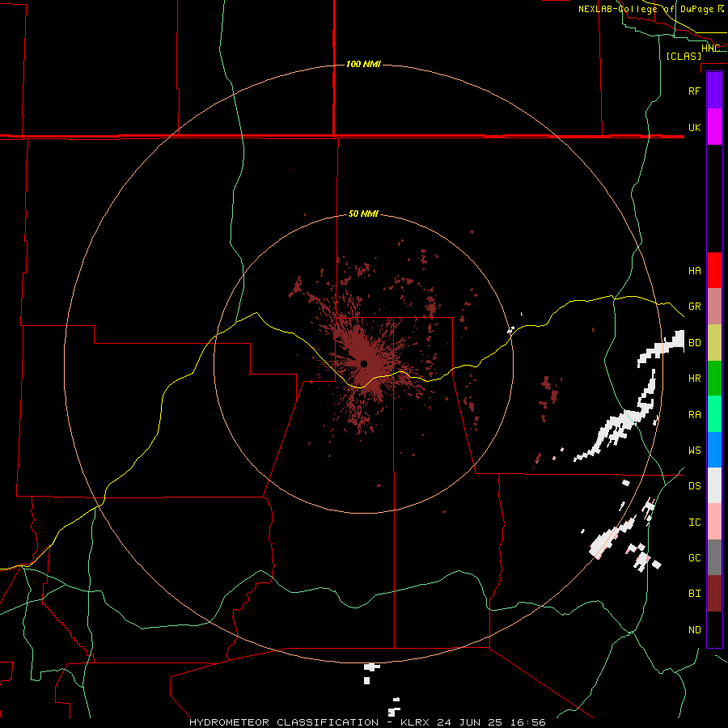
Task: Click the "BD" legend label
Action: 694,343
